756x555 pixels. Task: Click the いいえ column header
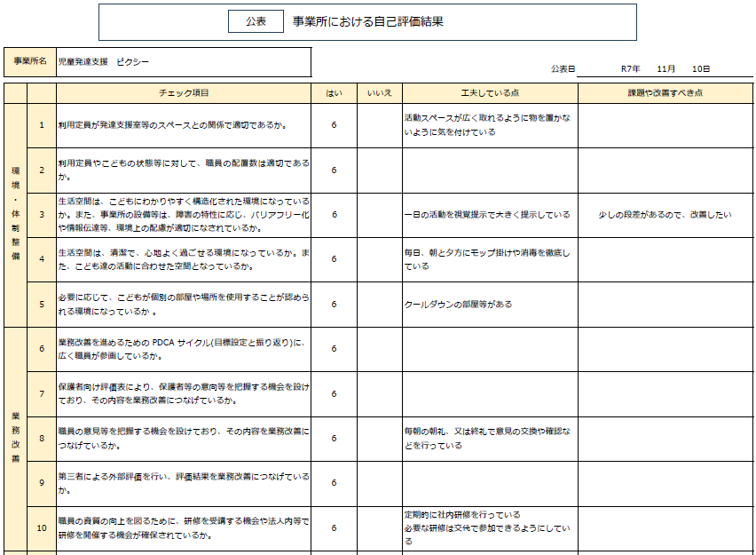(379, 92)
